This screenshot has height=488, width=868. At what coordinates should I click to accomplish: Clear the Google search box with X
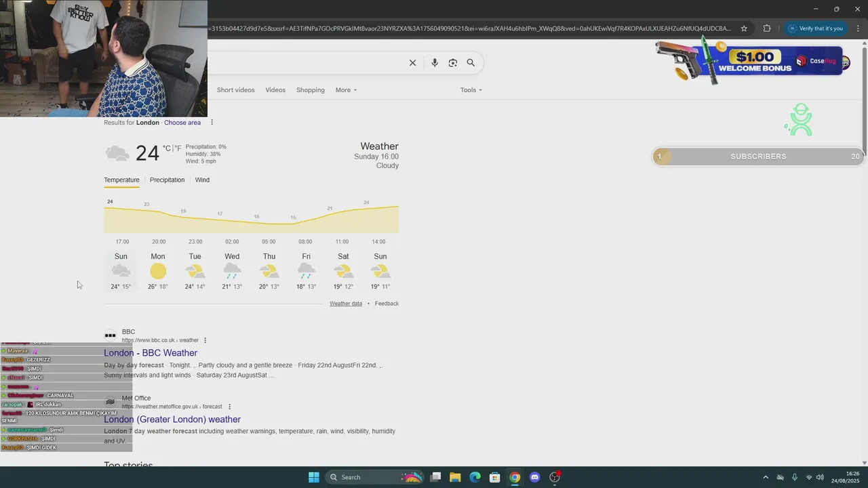412,63
